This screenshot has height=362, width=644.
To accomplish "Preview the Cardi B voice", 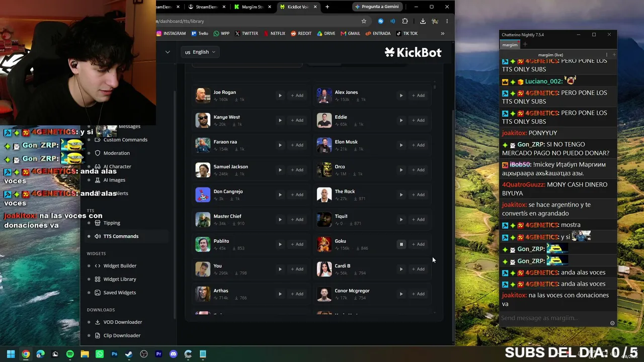I will click(401, 269).
